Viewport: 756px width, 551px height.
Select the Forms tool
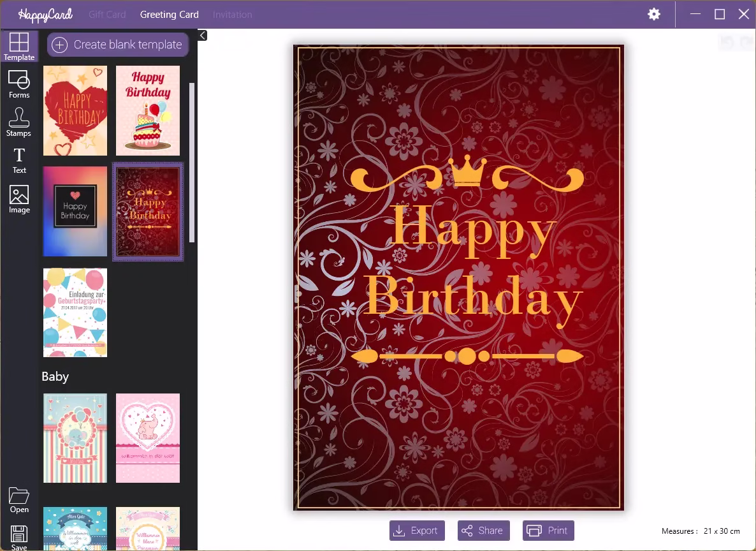[x=19, y=84]
